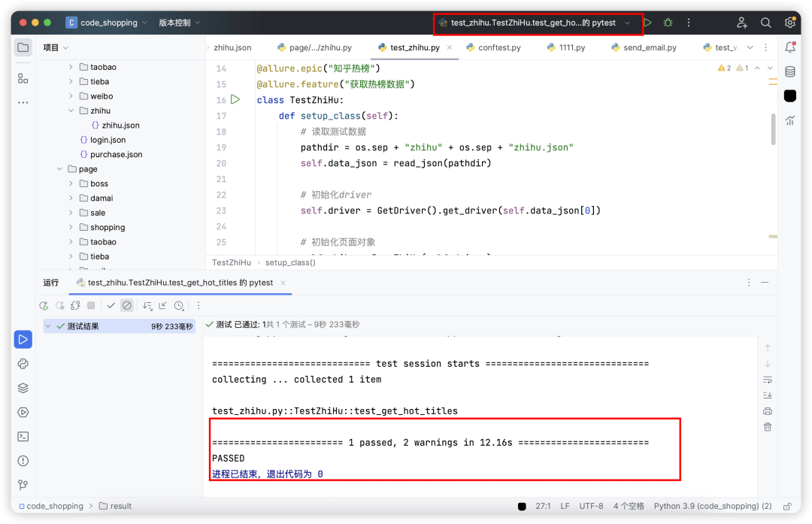Screen dimensions: 812x524
Task: Open the Git tool window
Action: (23, 485)
